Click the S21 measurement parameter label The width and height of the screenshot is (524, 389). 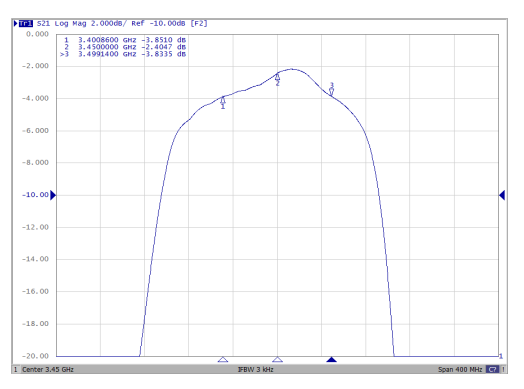click(43, 23)
